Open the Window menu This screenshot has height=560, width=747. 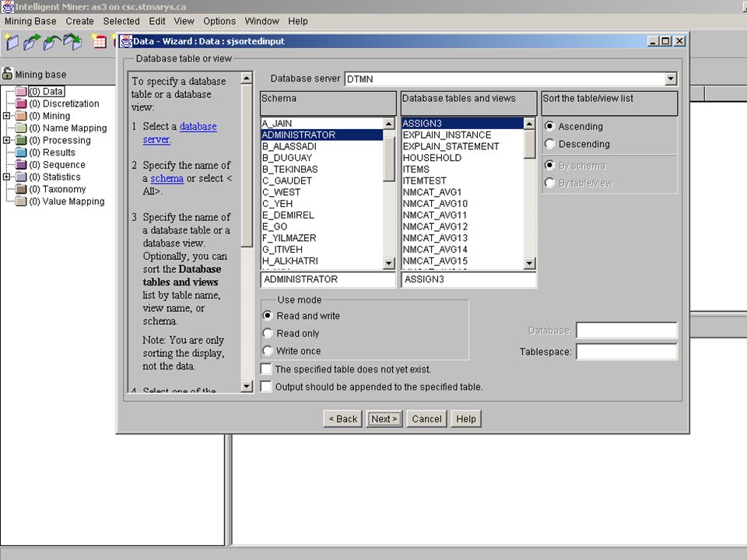tap(261, 22)
